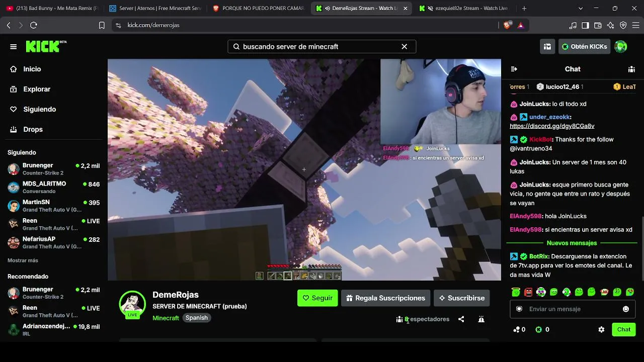Screen dimensions: 644x362
Task: Click the Suscribirse button
Action: (461, 298)
